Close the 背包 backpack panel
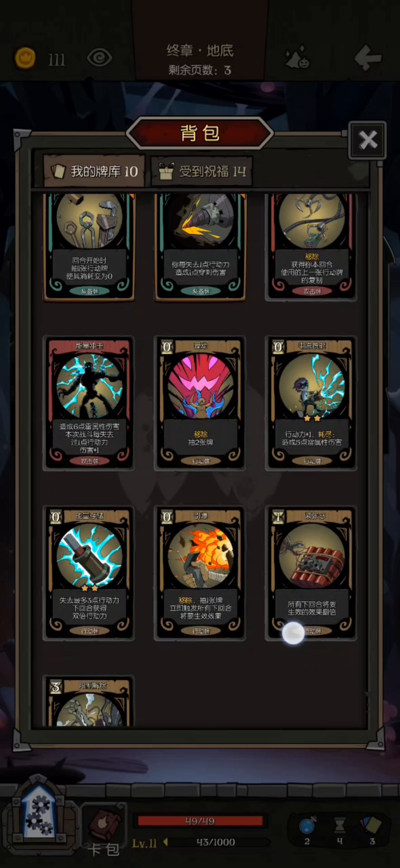Image resolution: width=400 pixels, height=868 pixels. 367,140
